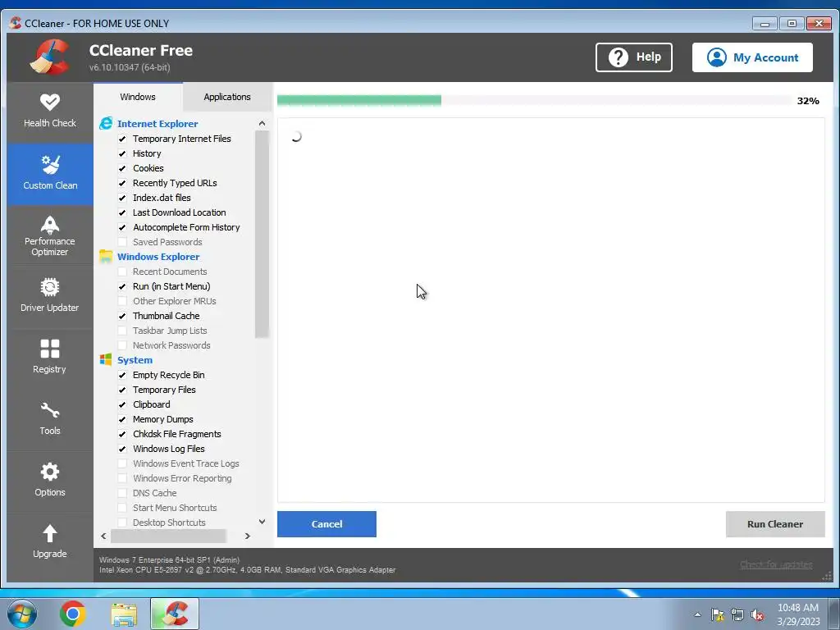Open My Account

pos(752,57)
